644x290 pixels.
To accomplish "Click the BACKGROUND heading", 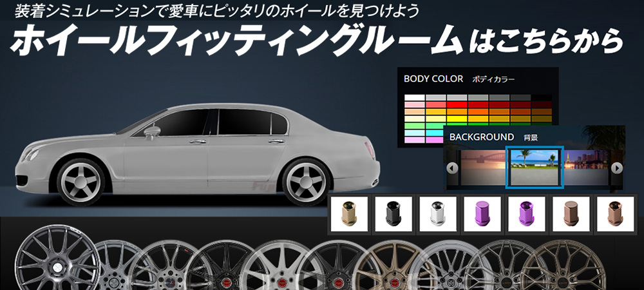I will tap(482, 137).
